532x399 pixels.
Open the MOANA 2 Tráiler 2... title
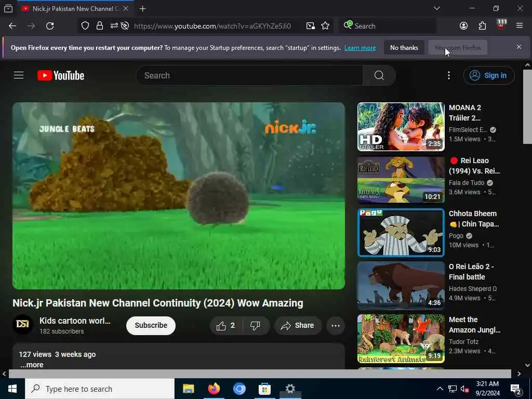pos(465,113)
